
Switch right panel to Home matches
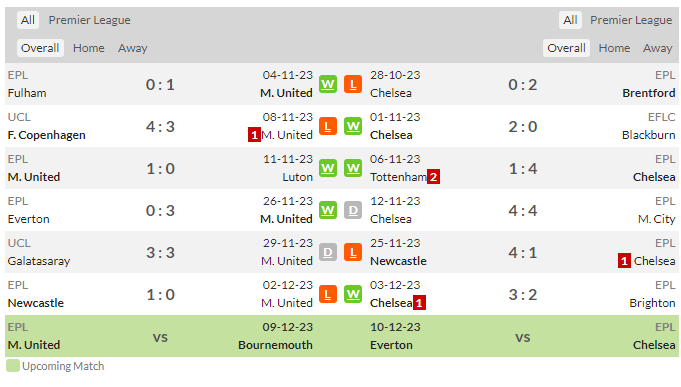point(614,48)
